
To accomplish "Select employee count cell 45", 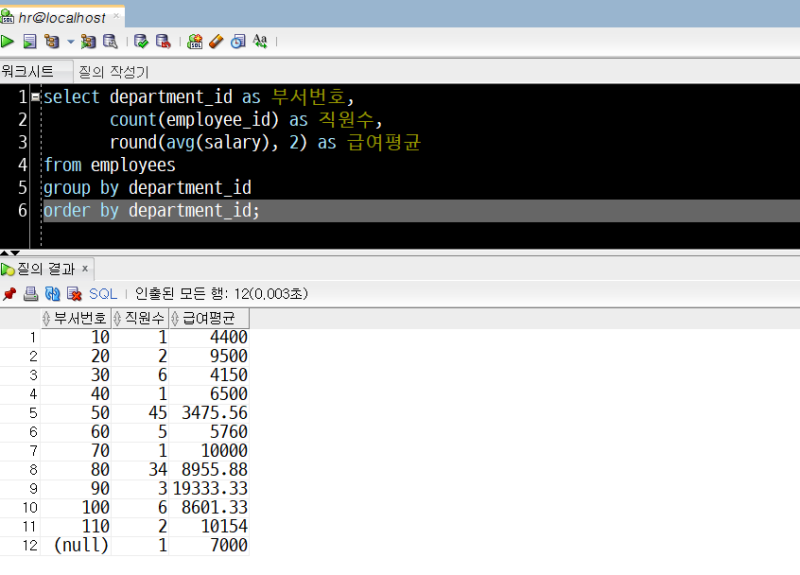I will tap(140, 413).
